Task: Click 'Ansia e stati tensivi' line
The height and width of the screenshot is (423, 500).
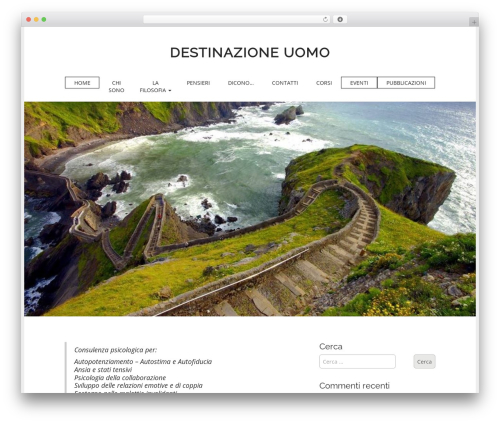Action: [103, 370]
